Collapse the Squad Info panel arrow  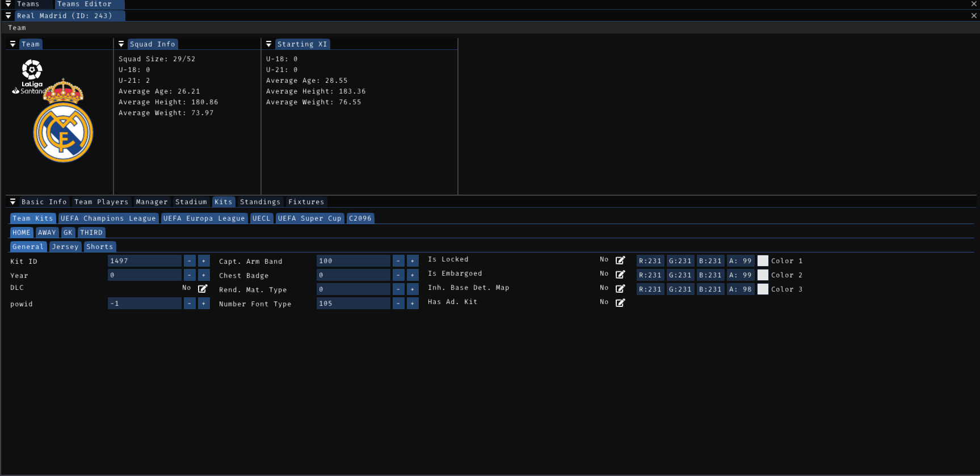[x=121, y=44]
